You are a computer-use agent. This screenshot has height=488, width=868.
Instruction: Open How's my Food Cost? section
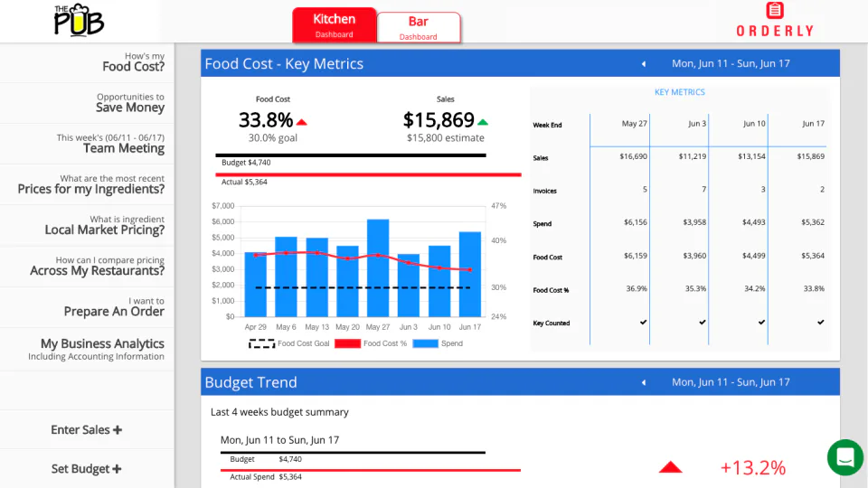(x=87, y=62)
